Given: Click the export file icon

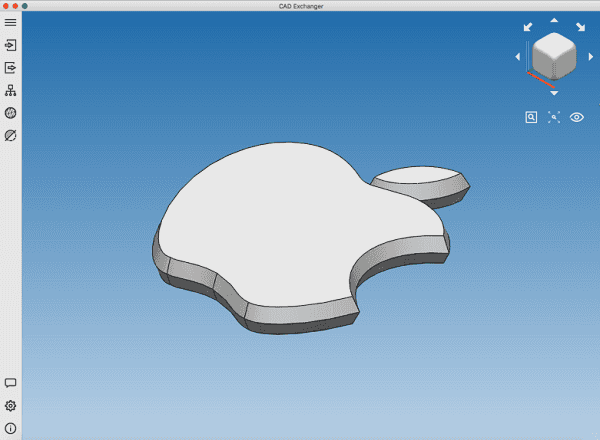Looking at the screenshot, I should [10, 68].
